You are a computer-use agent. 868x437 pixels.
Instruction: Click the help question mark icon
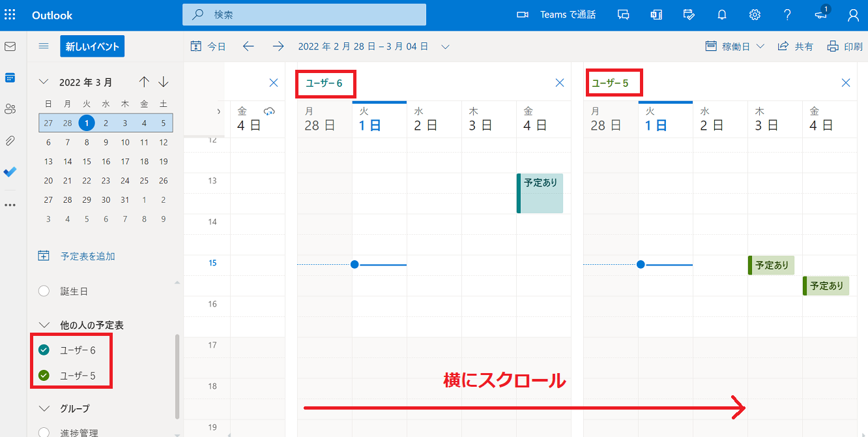(787, 14)
